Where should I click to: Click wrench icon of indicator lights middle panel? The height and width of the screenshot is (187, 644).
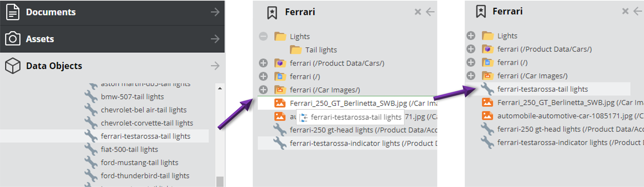[280, 143]
